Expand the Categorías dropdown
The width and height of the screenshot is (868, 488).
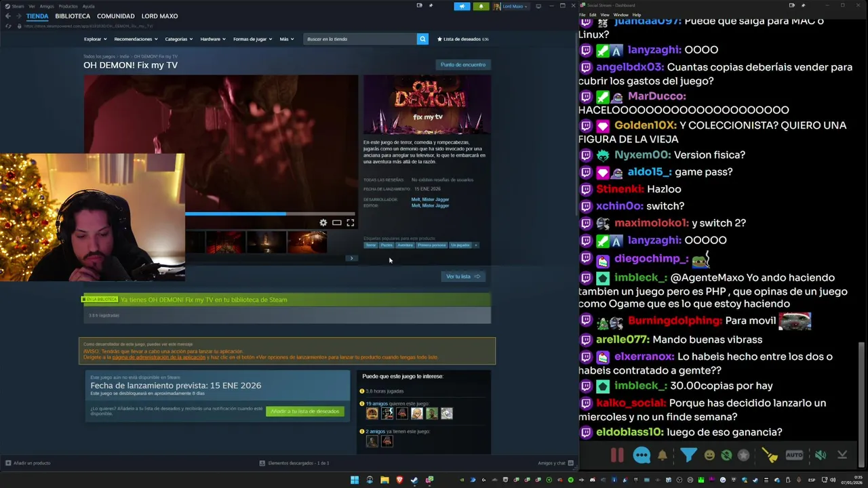pos(178,39)
